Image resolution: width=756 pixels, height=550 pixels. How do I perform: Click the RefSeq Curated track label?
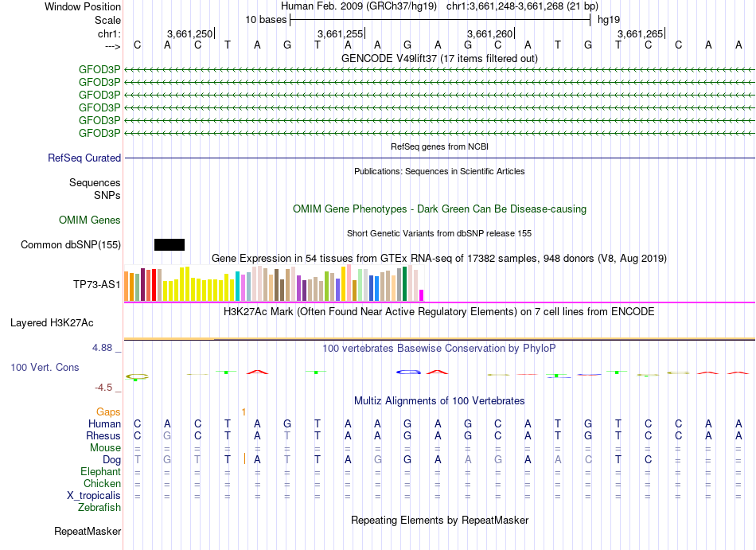coord(84,158)
